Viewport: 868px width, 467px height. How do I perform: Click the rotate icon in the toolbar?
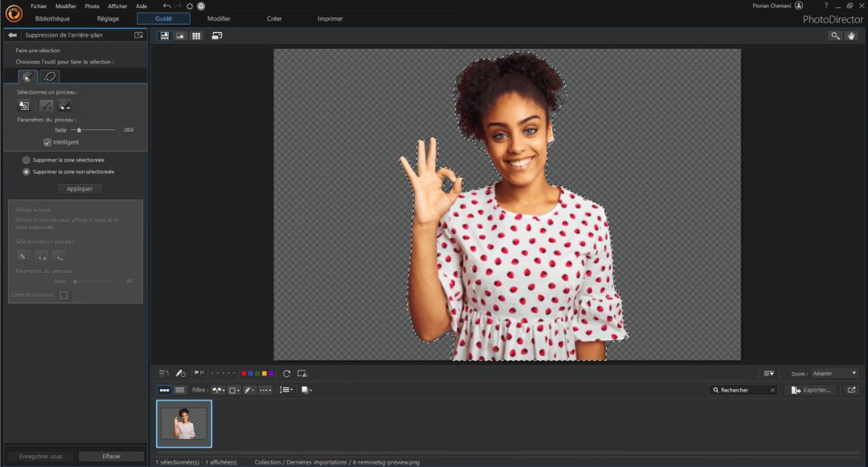pos(286,373)
